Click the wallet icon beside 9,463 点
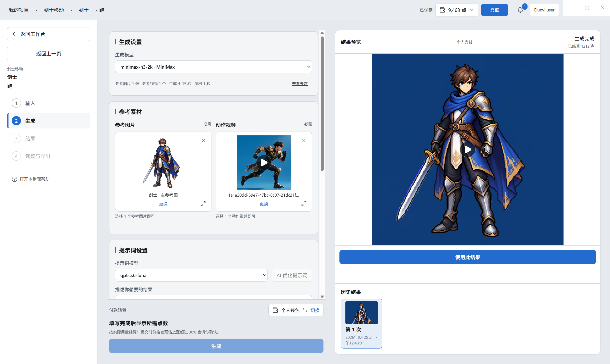 442,10
